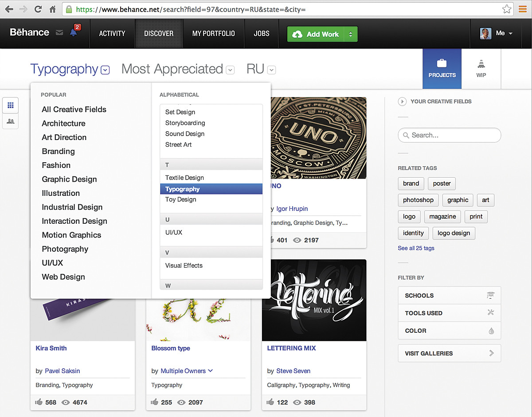532x417 pixels.
Task: Open the notifications bell icon
Action: (x=74, y=33)
